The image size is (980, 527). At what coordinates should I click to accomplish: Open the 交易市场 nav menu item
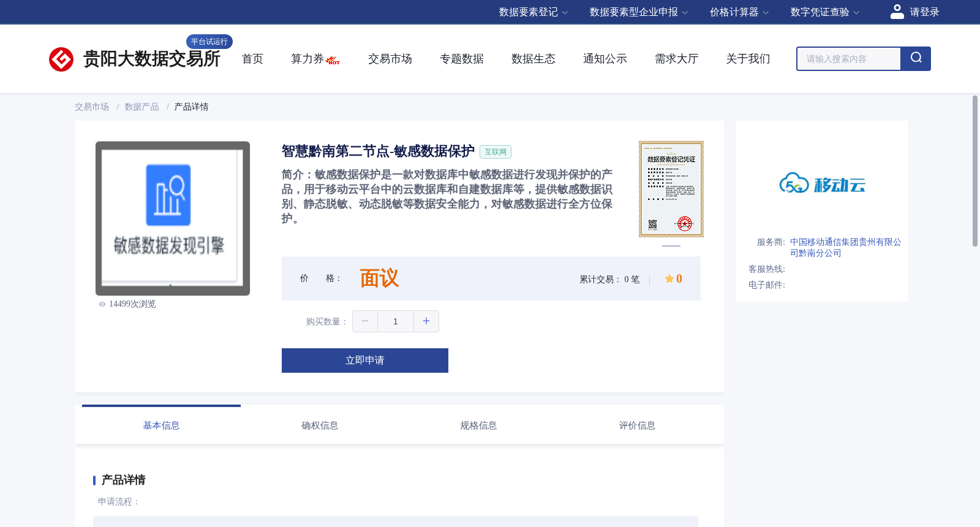point(390,59)
